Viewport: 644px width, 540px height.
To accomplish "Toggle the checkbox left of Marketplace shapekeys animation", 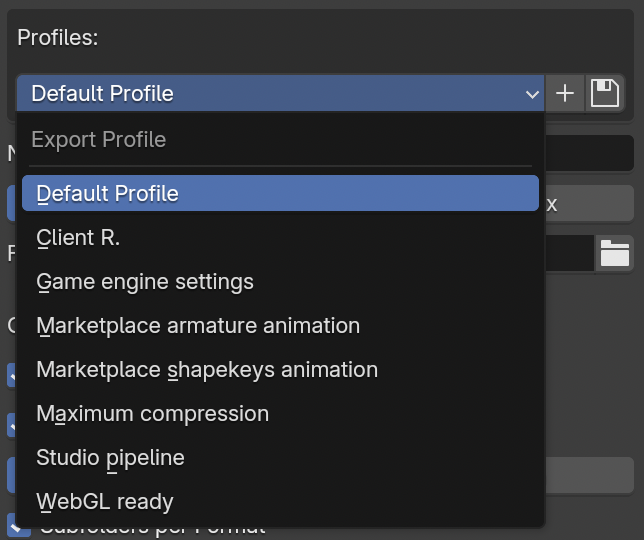I will tap(13, 375).
